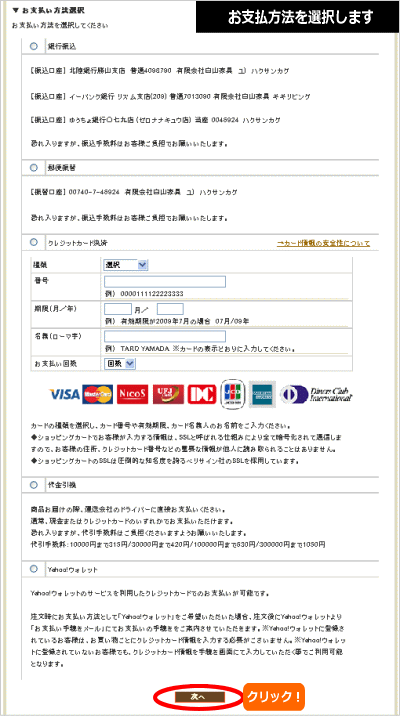Select the 代金引換 cash on delivery radio button
Screen dimensions: 400x716
[x=33, y=485]
